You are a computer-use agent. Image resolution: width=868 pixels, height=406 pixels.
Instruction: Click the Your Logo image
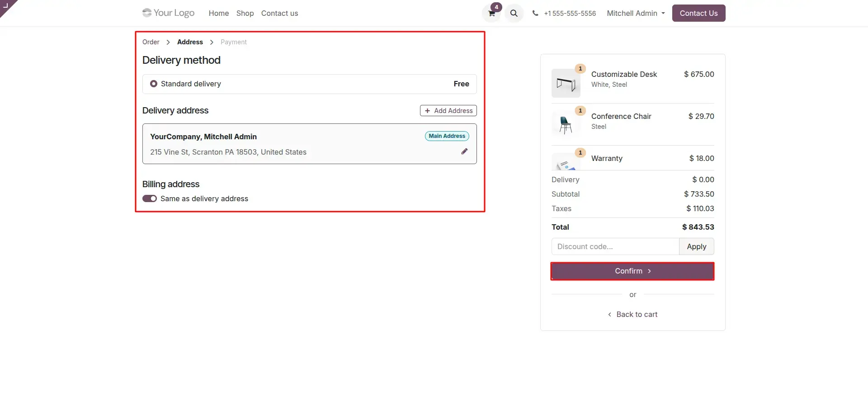(168, 13)
